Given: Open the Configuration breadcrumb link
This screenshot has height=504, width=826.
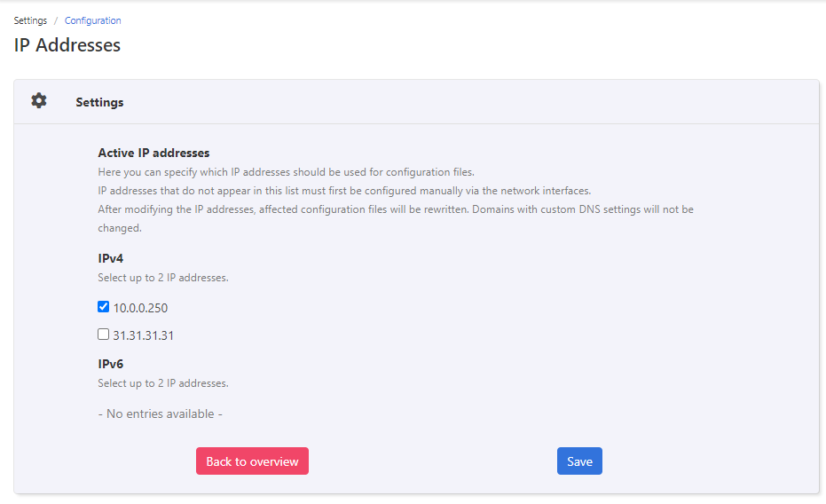Looking at the screenshot, I should click(x=93, y=20).
